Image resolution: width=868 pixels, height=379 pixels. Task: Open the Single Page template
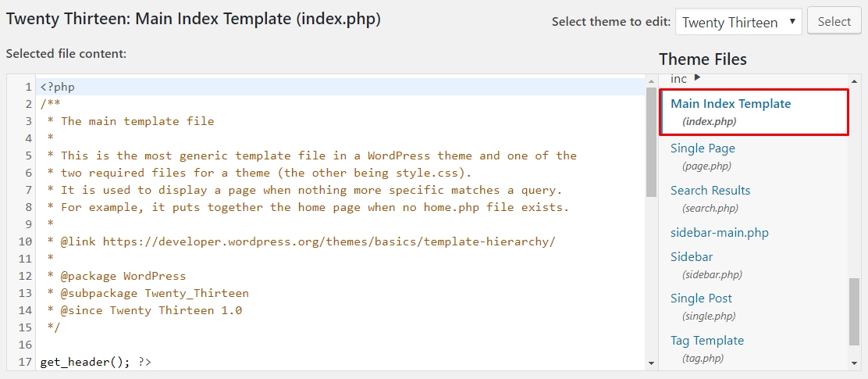tap(703, 148)
